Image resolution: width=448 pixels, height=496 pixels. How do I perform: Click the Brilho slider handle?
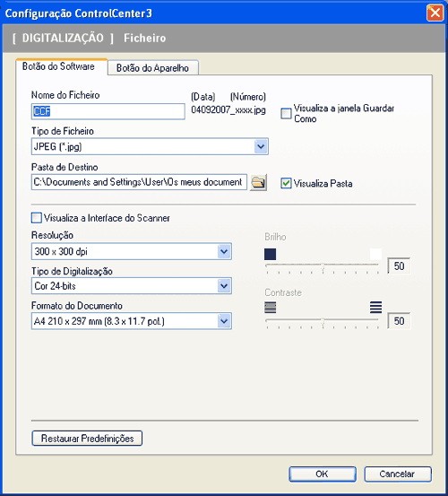(323, 267)
